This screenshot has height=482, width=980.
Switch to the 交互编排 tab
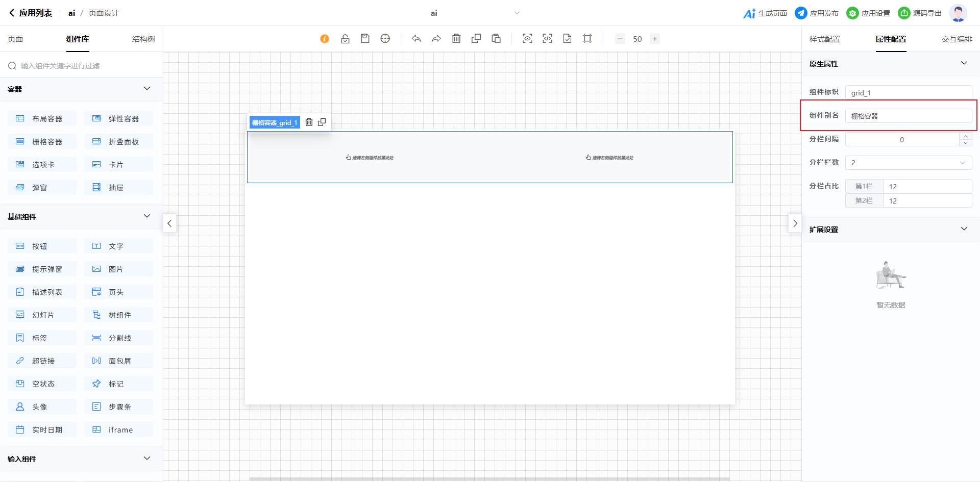coord(957,39)
